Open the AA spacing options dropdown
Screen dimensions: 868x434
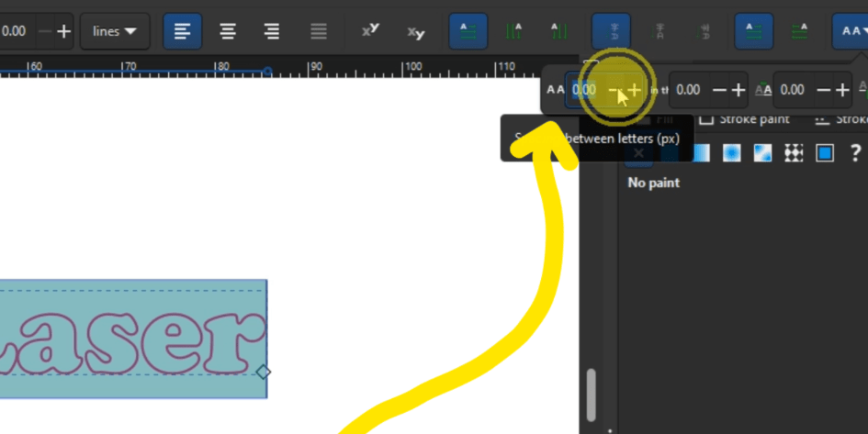click(850, 31)
